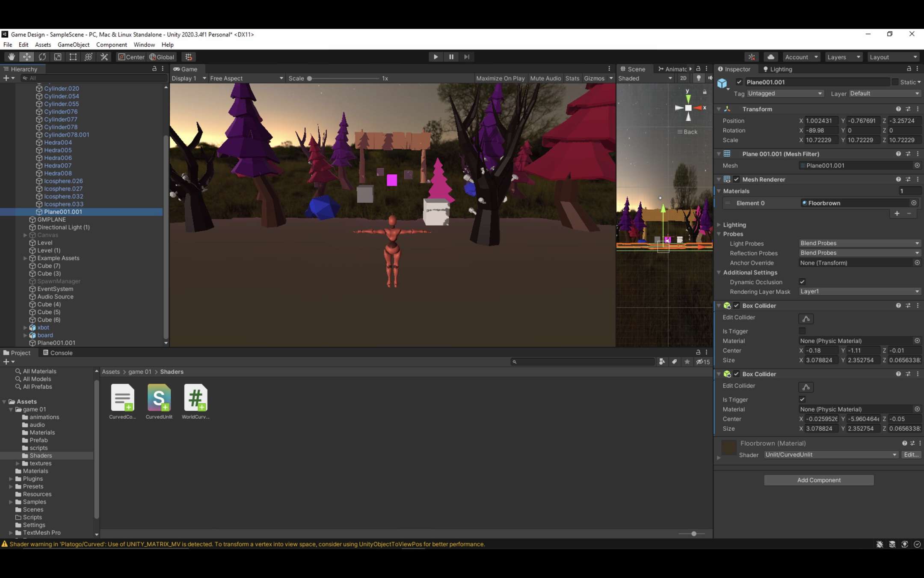Select the Rotate tool
The image size is (924, 578).
coord(42,57)
